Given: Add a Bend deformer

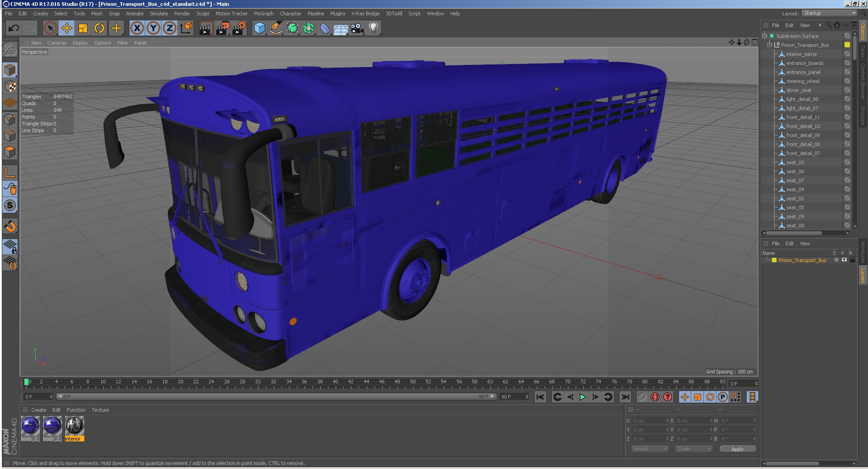Looking at the screenshot, I should coord(325,28).
